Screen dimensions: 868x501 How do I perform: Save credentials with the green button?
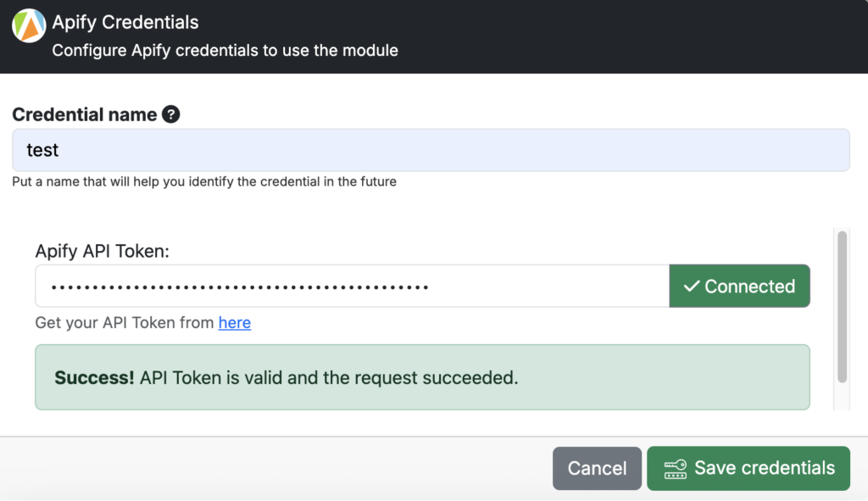tap(748, 468)
